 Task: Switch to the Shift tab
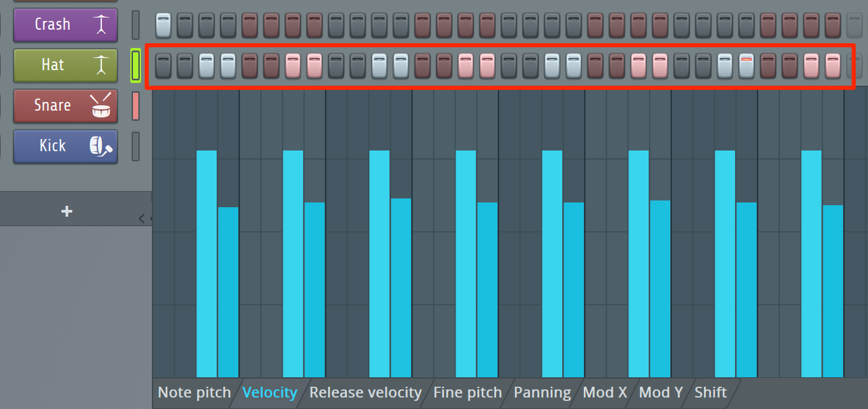point(711,392)
